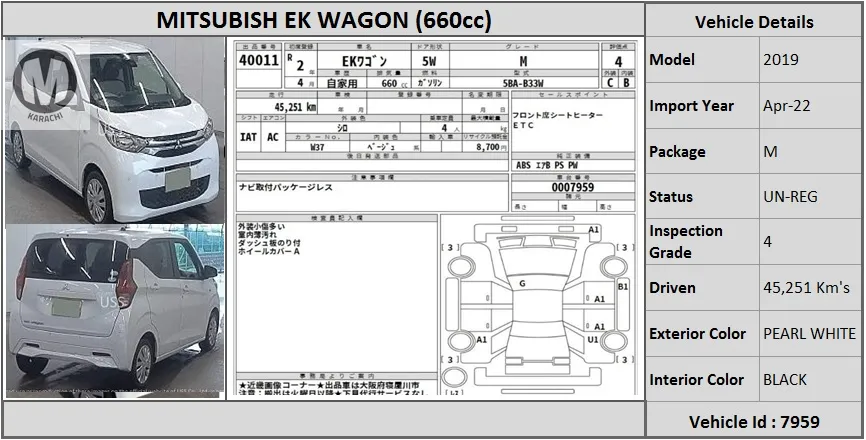The image size is (866, 440).
Task: Click the 'U1' damage mark on the diagram
Action: (x=593, y=340)
